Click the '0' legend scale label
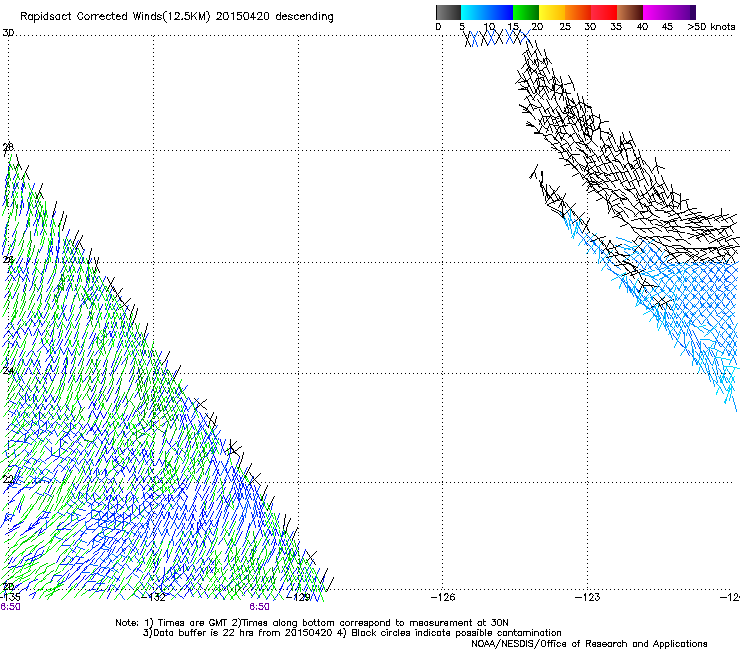Viewport: 740px width, 650px height. [438, 27]
